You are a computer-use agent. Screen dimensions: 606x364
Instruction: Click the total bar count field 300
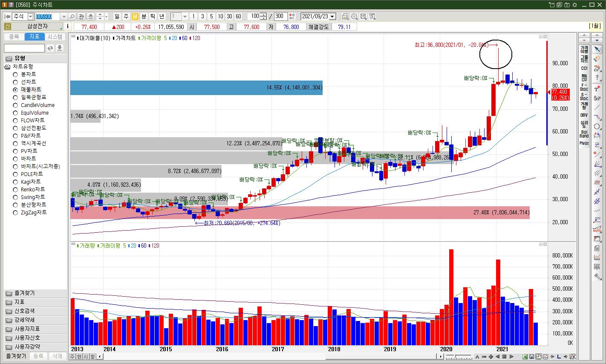[280, 17]
